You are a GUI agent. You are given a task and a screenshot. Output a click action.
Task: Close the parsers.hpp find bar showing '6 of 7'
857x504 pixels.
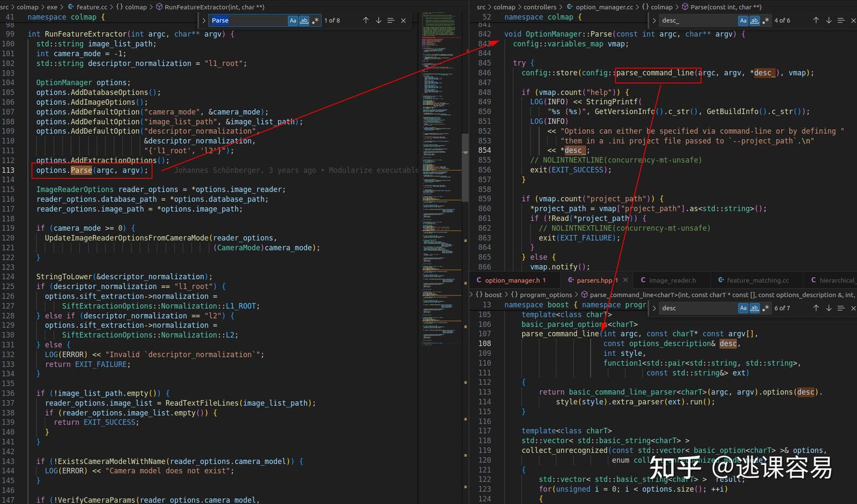pyautogui.click(x=853, y=308)
